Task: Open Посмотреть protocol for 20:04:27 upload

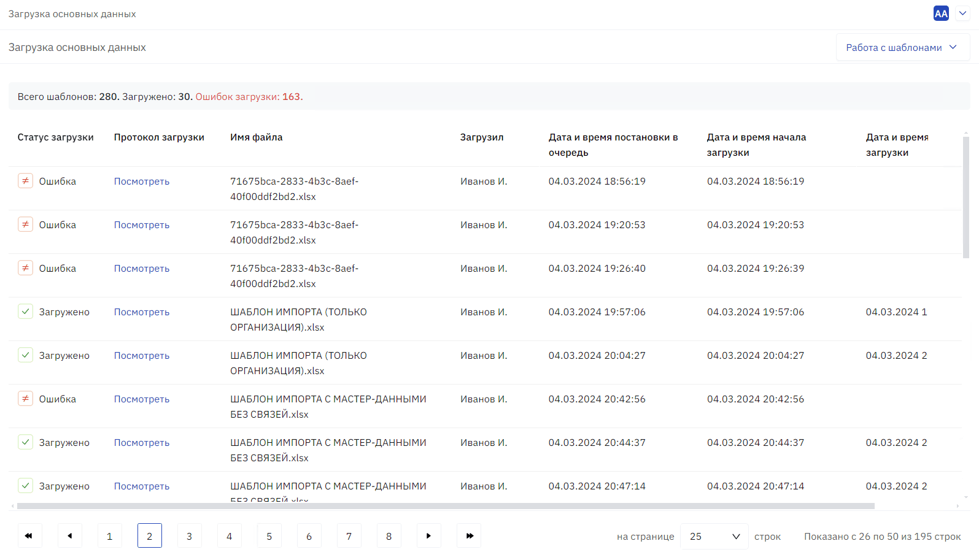Action: click(x=142, y=356)
